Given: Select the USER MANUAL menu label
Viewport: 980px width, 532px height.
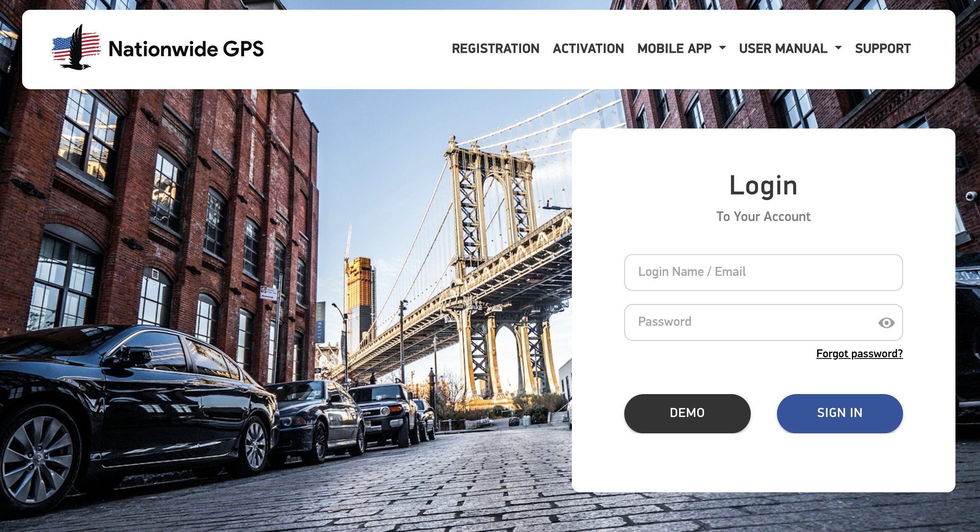Looking at the screenshot, I should 783,48.
